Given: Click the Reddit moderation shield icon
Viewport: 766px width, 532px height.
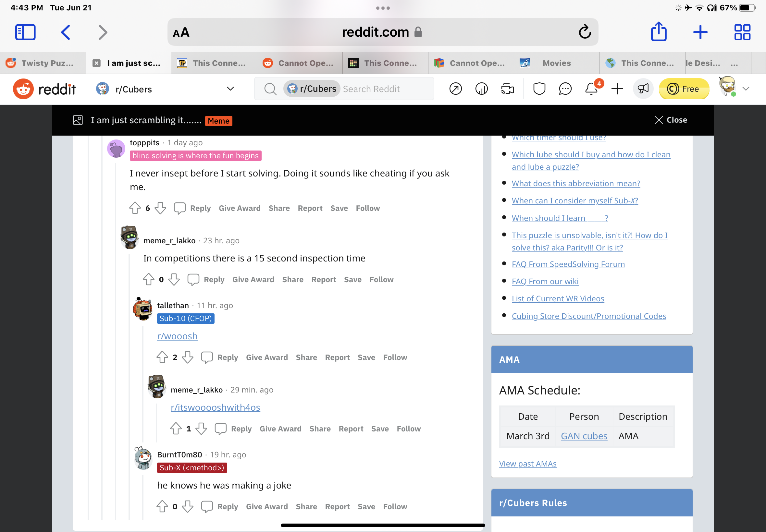Looking at the screenshot, I should [x=539, y=89].
